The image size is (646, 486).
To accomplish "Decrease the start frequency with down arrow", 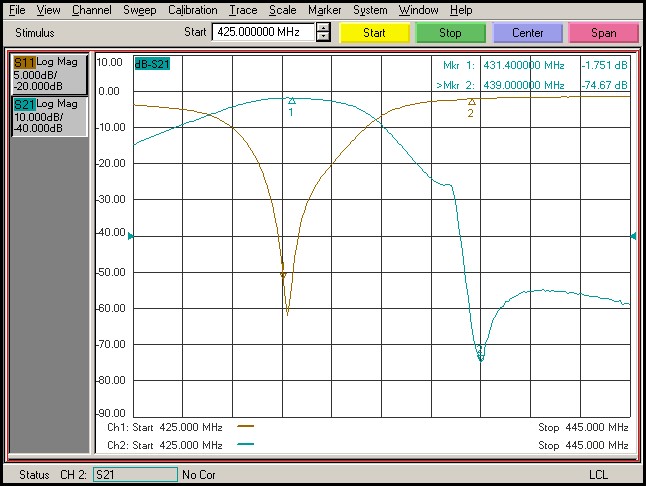I will [x=323, y=37].
